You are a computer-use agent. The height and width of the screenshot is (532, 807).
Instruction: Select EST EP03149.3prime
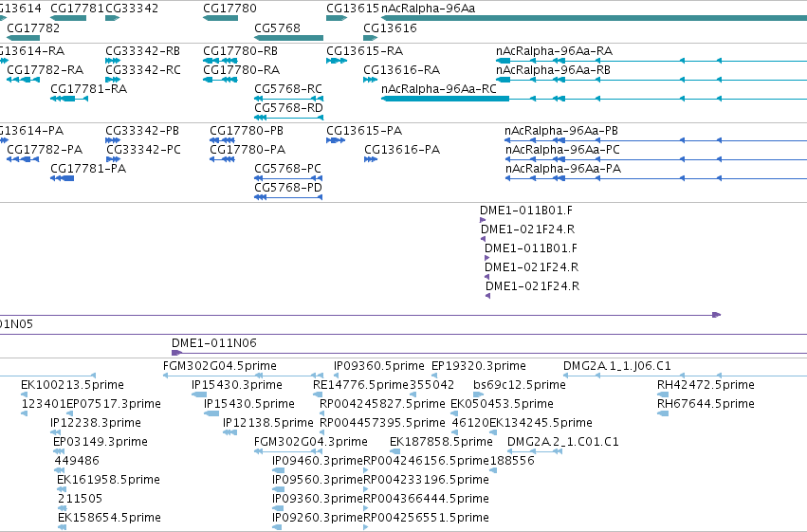(101, 442)
